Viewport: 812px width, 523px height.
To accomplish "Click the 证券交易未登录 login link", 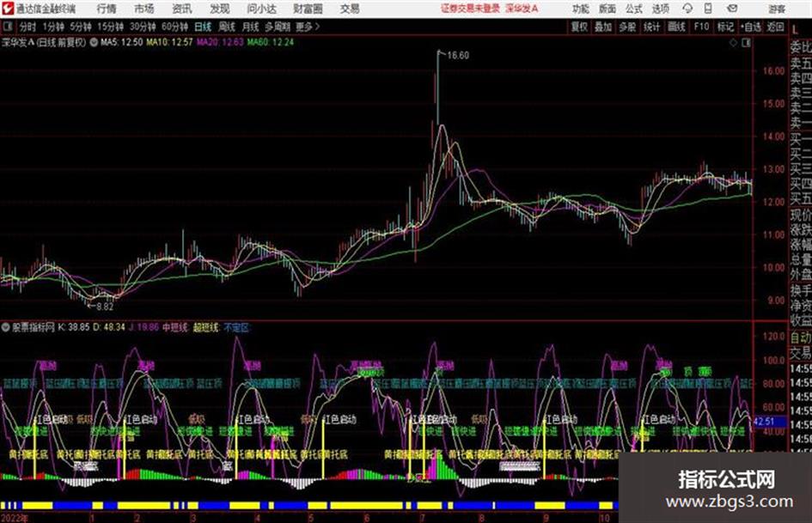I will click(470, 9).
